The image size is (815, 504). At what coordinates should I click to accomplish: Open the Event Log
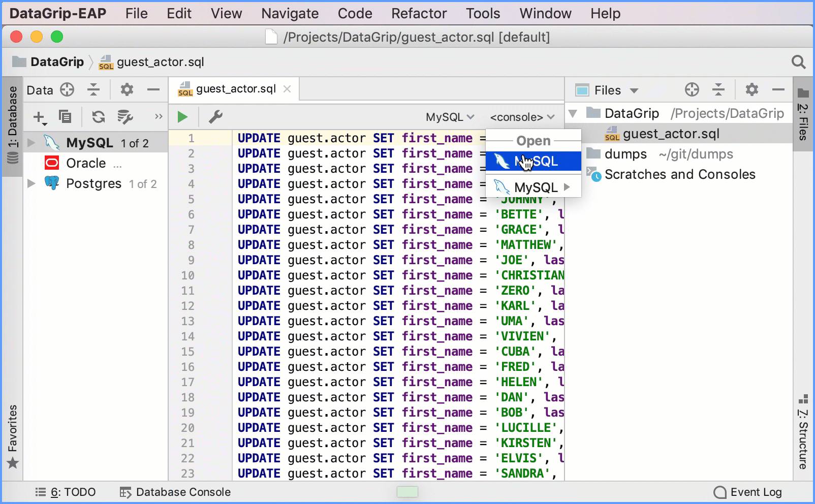coord(748,492)
